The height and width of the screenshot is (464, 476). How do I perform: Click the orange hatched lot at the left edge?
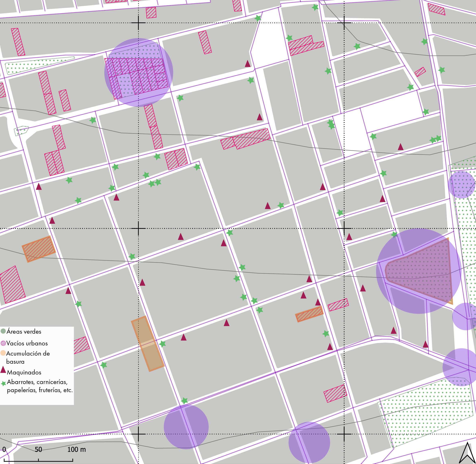click(39, 249)
